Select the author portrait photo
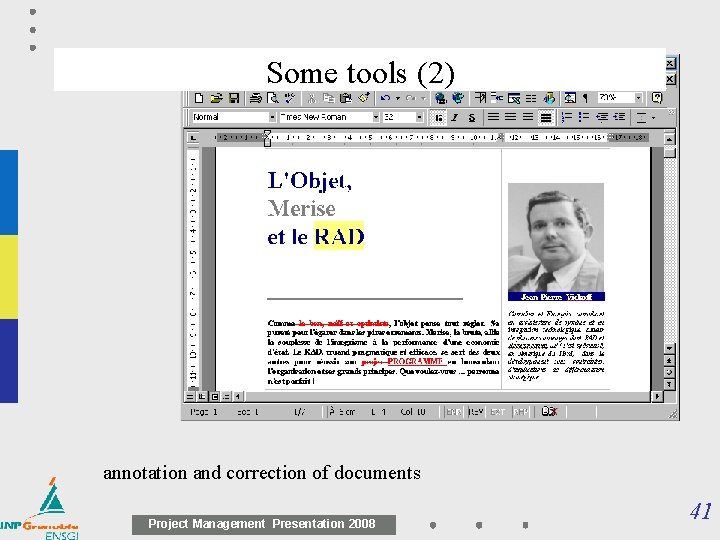The image size is (720, 540). coord(556,237)
